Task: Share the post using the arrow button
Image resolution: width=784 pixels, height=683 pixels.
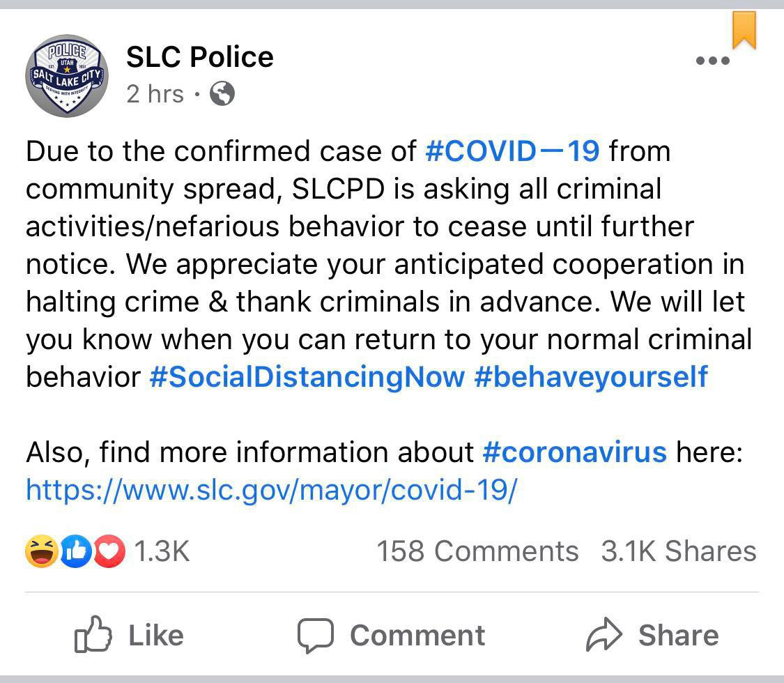Action: [652, 635]
